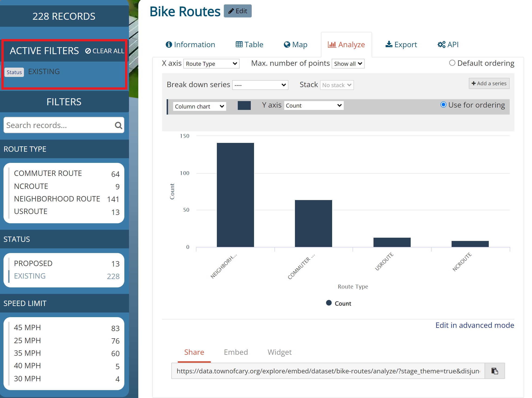
Task: Switch to the Embed tab
Action: point(235,352)
